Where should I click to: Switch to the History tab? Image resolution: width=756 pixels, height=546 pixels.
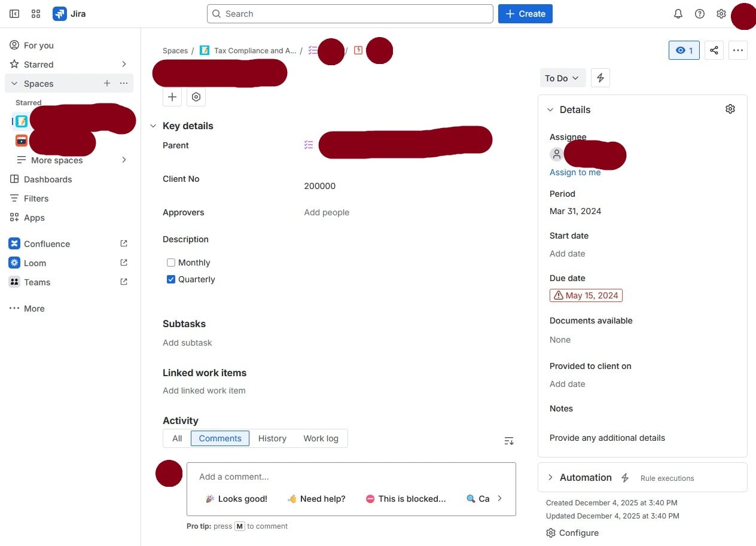[x=272, y=438]
